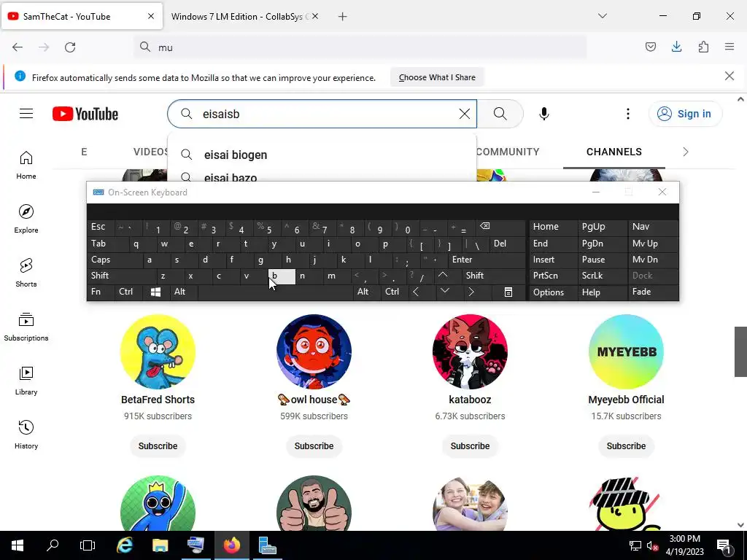Open the YouTube guide hamburger menu
747x560 pixels.
click(26, 114)
